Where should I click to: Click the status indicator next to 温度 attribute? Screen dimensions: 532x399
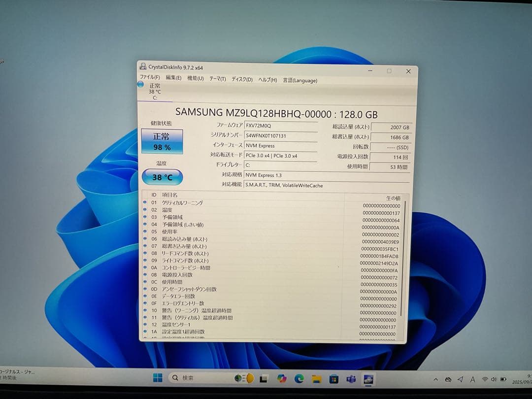click(x=144, y=210)
